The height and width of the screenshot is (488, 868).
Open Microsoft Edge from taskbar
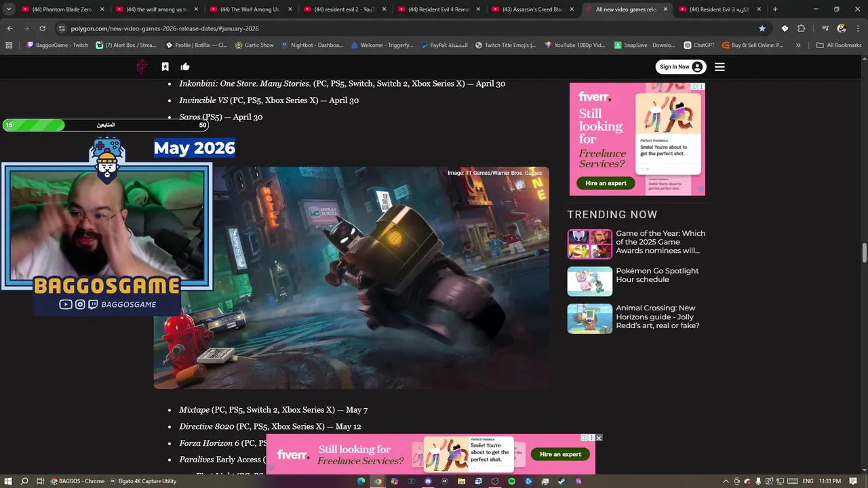(x=361, y=481)
